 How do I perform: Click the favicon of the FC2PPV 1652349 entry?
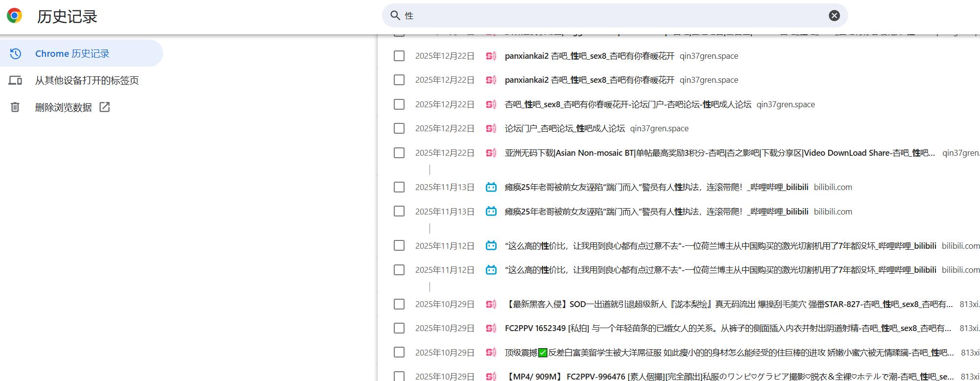(491, 328)
